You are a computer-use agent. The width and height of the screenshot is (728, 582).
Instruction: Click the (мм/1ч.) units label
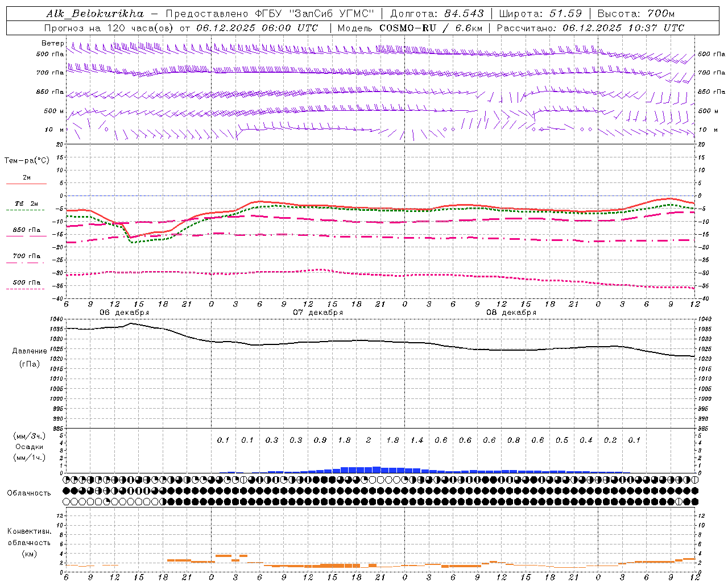pos(30,458)
